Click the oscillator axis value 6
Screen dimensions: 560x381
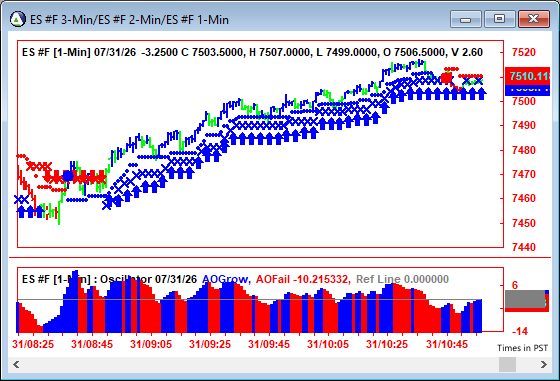515,285
